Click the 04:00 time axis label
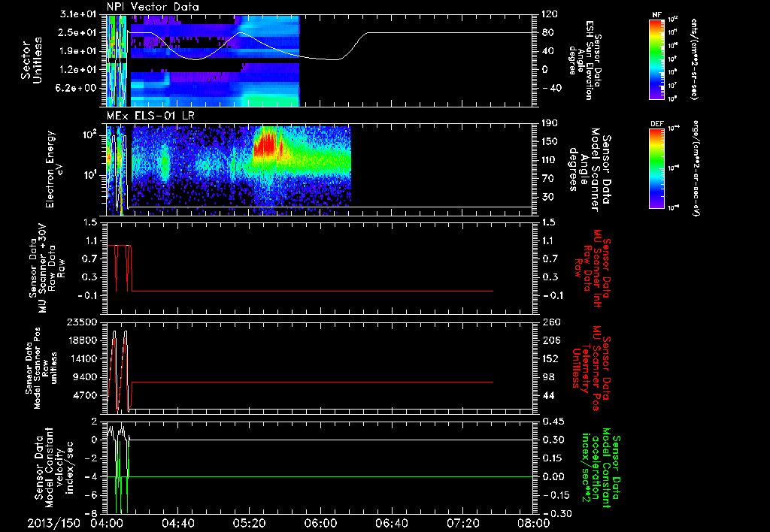 [x=107, y=523]
